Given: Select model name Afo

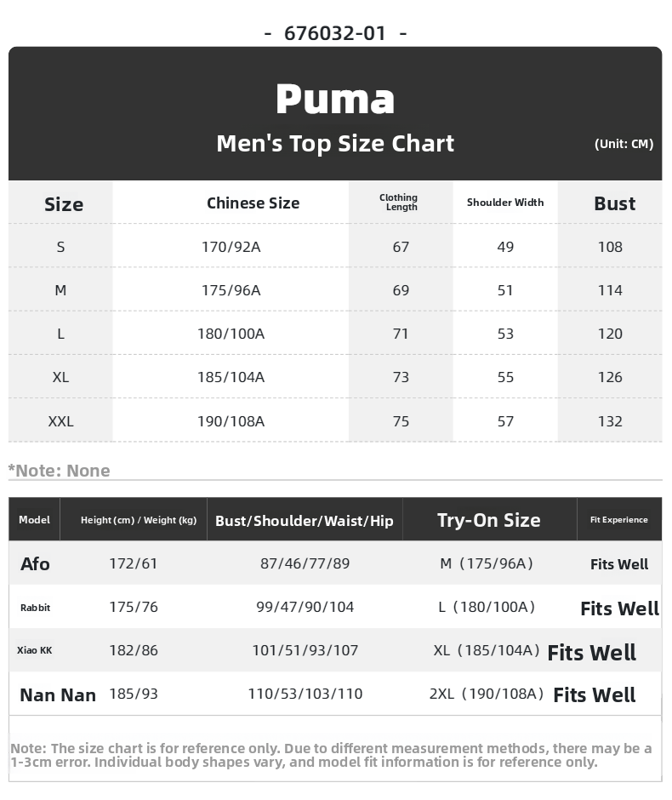Looking at the screenshot, I should coord(35,563).
